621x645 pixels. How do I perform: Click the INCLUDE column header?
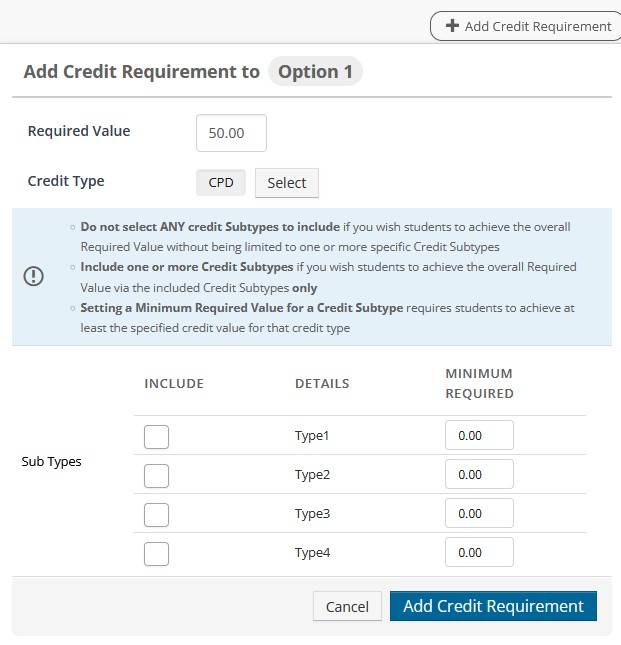click(x=174, y=383)
